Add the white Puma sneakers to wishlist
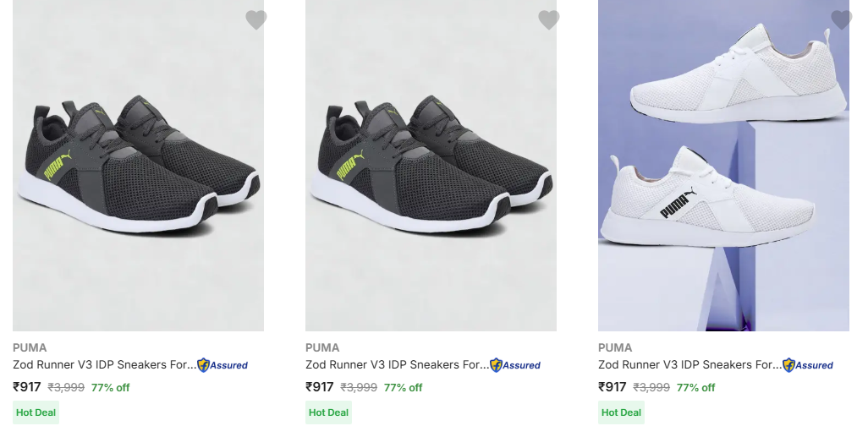The width and height of the screenshot is (868, 426). 841,20
